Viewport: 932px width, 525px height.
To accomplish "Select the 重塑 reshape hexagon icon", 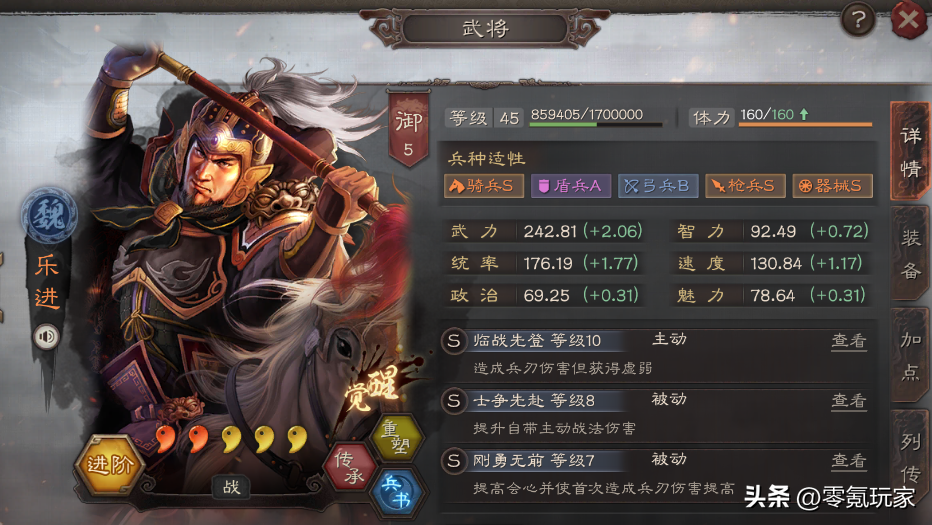I will tap(396, 436).
